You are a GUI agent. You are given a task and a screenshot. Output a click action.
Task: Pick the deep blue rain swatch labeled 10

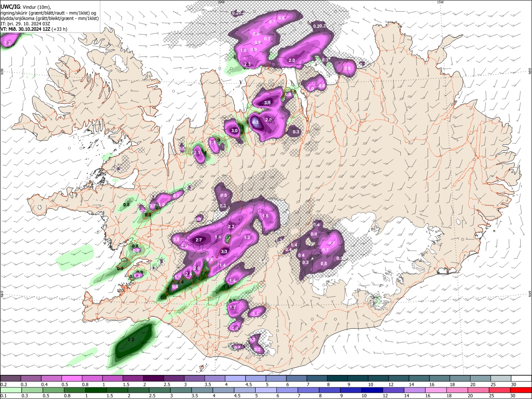(372, 390)
